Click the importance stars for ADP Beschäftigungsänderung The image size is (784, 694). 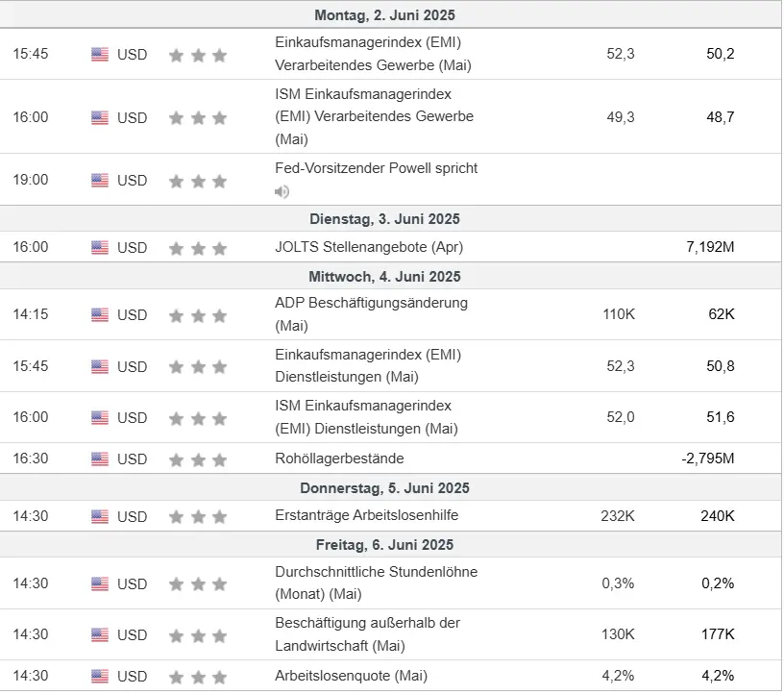[x=198, y=315]
